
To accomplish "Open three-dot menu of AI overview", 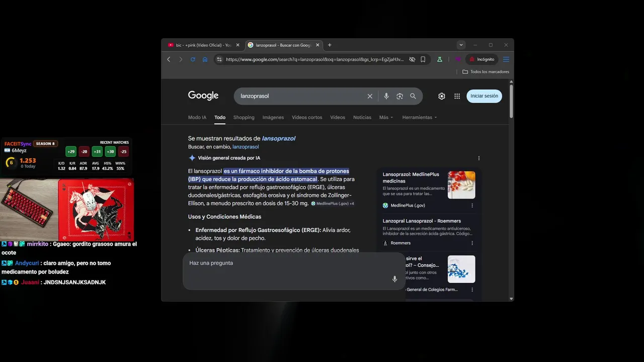I will coord(479,158).
